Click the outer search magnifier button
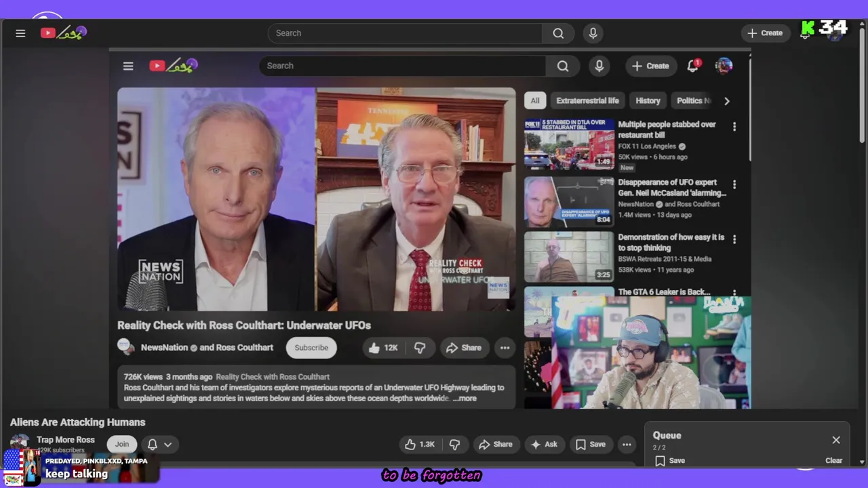This screenshot has width=868, height=488. 558,33
